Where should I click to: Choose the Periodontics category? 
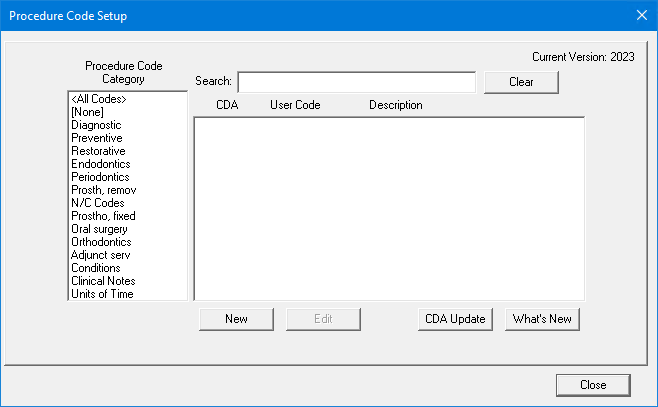click(101, 177)
